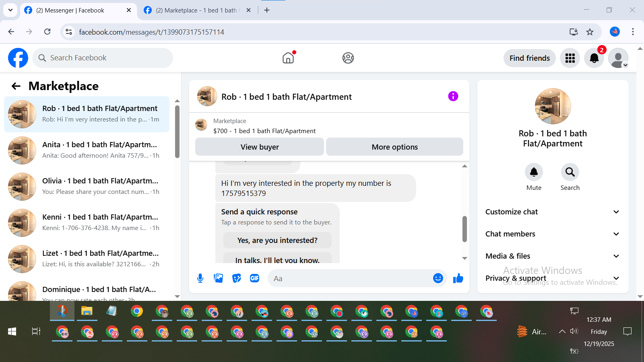Open Lizet's apartment conversation
The width and height of the screenshot is (644, 362).
click(87, 259)
